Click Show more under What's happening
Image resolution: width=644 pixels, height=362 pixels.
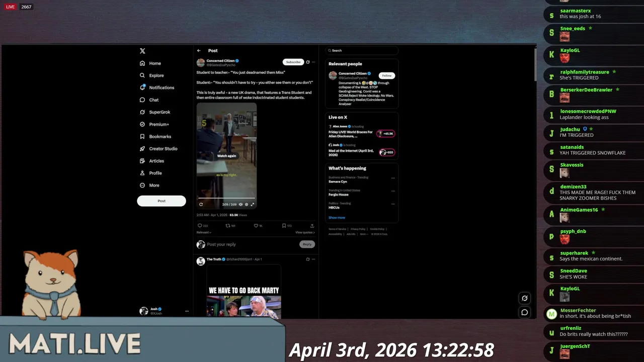(337, 218)
